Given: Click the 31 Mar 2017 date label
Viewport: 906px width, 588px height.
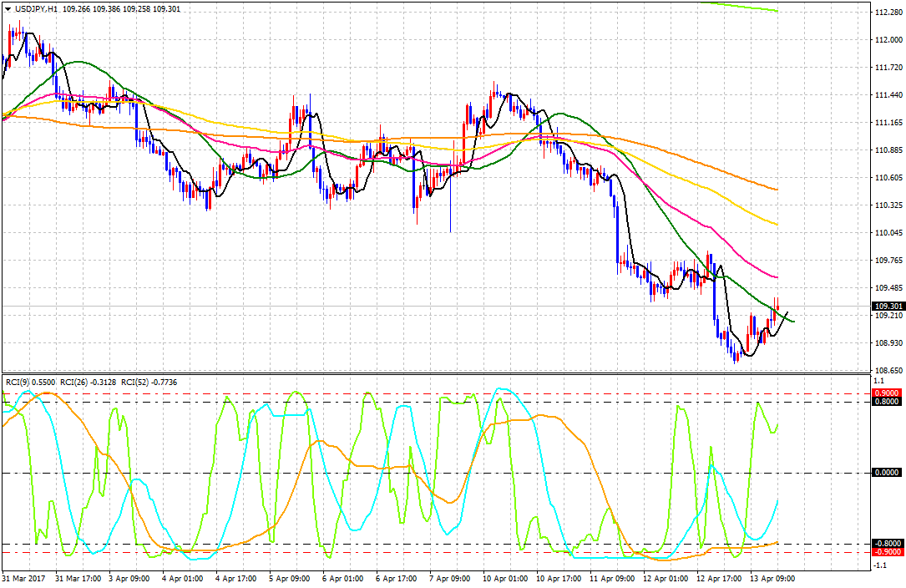Looking at the screenshot, I should 23,577.
